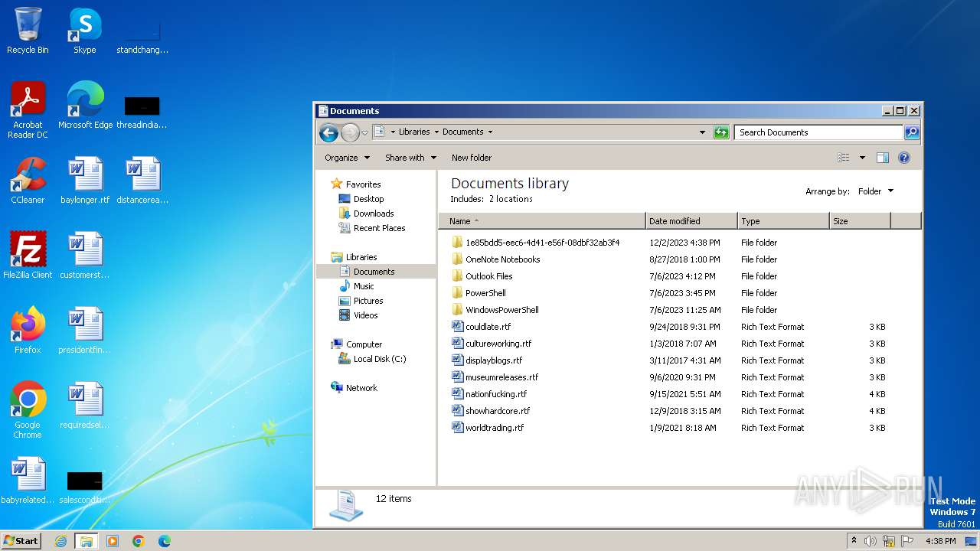Open Share with dropdown menu
Viewport: 980px width, 551px height.
click(410, 158)
